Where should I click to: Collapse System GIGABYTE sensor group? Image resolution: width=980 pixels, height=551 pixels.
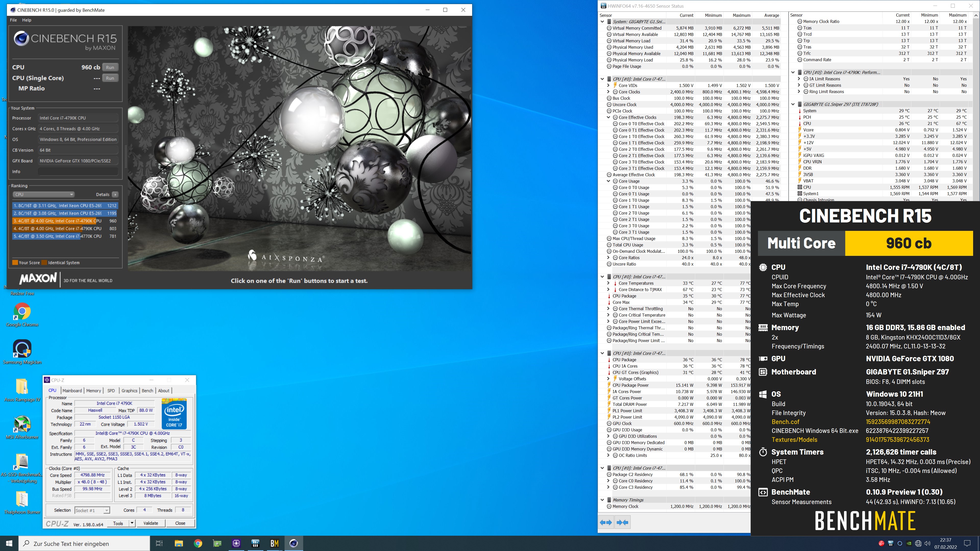tap(602, 22)
